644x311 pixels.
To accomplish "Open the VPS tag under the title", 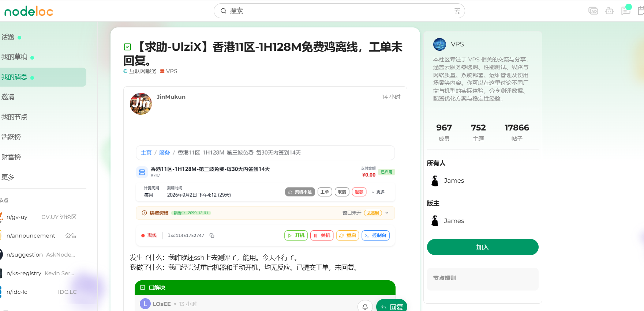I will (x=169, y=71).
